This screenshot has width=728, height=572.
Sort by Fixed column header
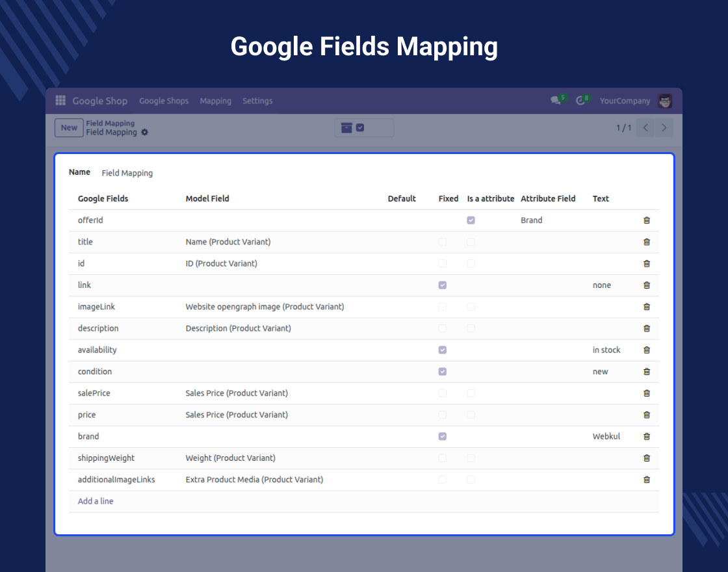[x=448, y=199]
